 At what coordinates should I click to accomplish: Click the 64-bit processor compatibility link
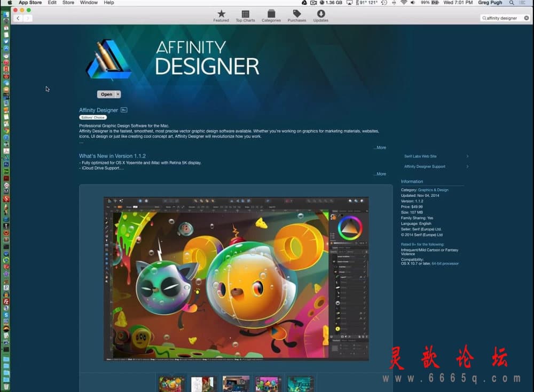pos(445,263)
